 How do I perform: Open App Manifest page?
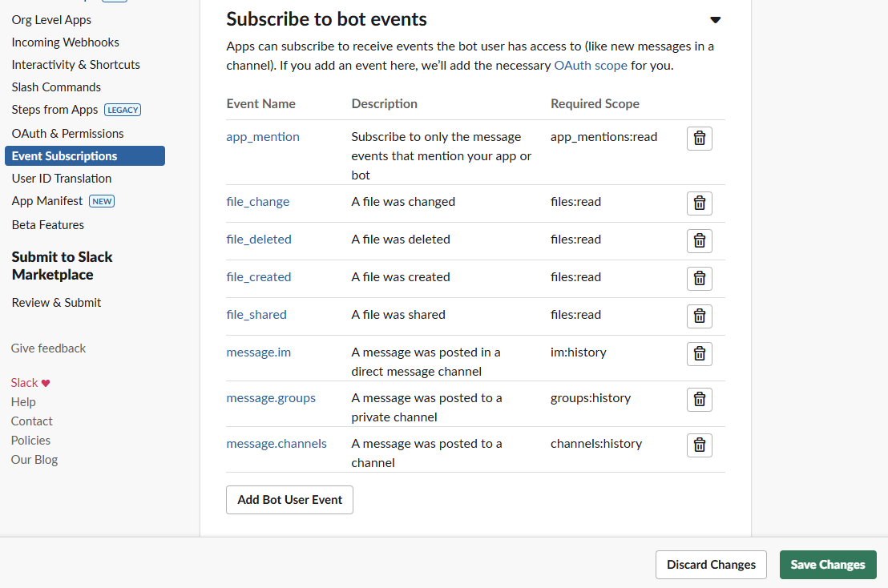pos(47,201)
